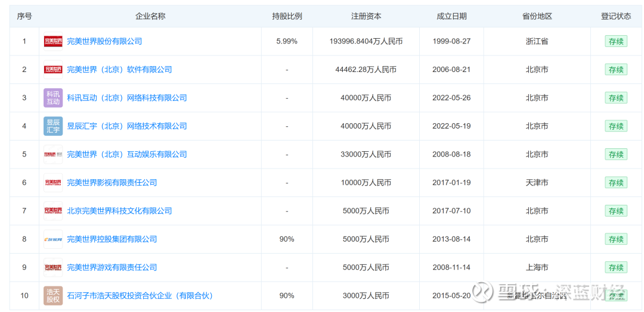Select the 5.99% shareholding cell
This screenshot has width=644, height=312.
(287, 42)
